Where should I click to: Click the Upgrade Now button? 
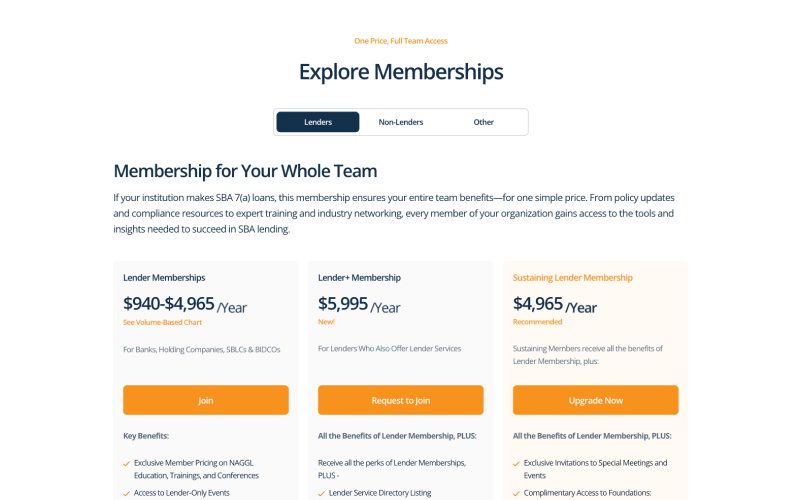coord(595,400)
